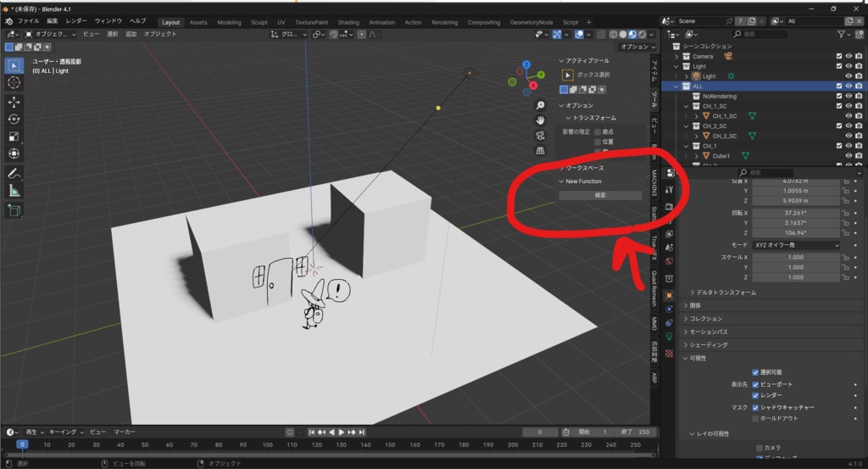Open the Object Data properties tab icon
868x469 pixels.
[x=670, y=337]
